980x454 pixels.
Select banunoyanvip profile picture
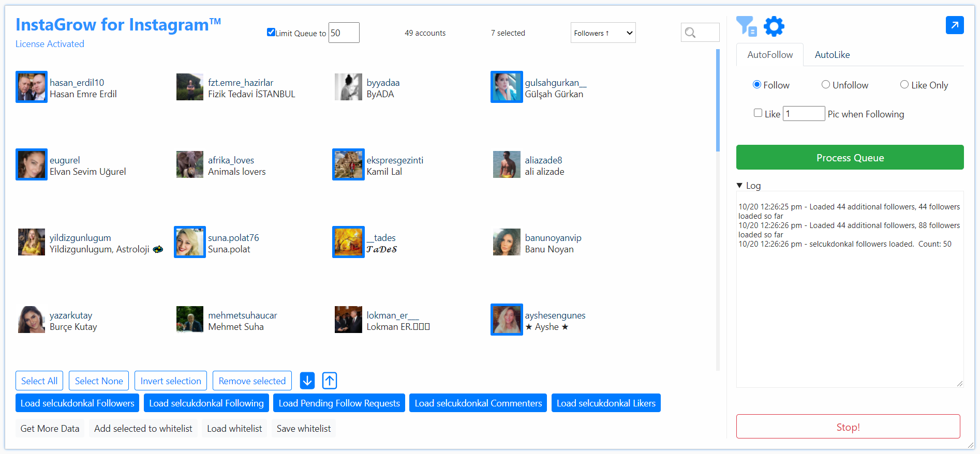pos(507,242)
